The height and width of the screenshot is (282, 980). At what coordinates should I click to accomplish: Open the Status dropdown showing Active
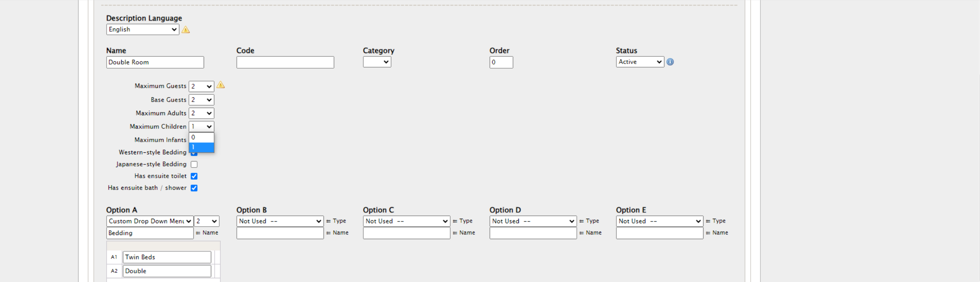(x=639, y=62)
